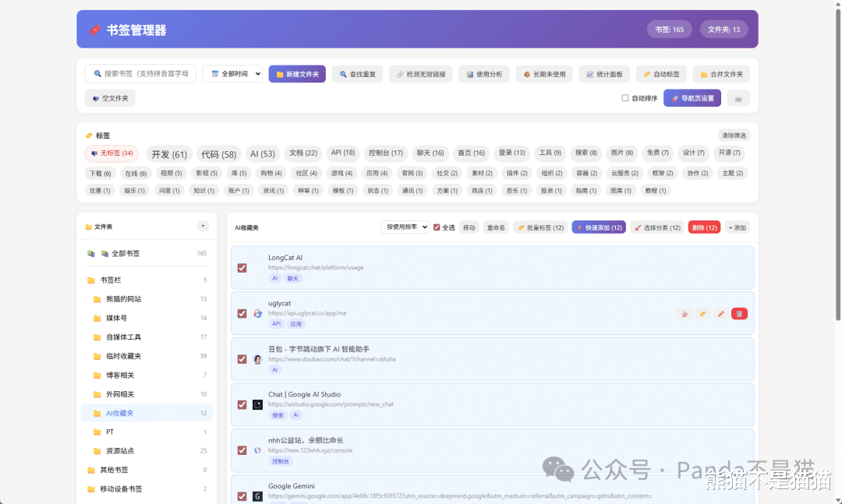Image resolution: width=842 pixels, height=504 pixels.
Task: Filter by the 云服务 (2) tag
Action: [x=624, y=174]
